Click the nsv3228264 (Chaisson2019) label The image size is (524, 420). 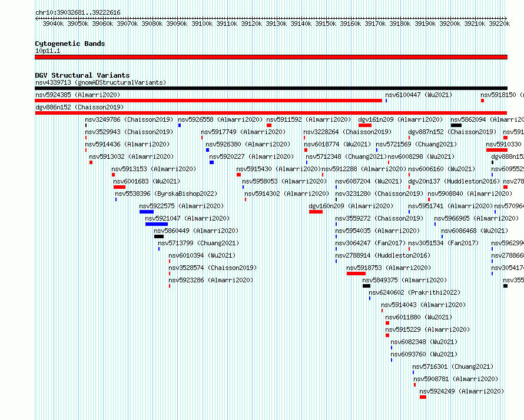tap(347, 132)
